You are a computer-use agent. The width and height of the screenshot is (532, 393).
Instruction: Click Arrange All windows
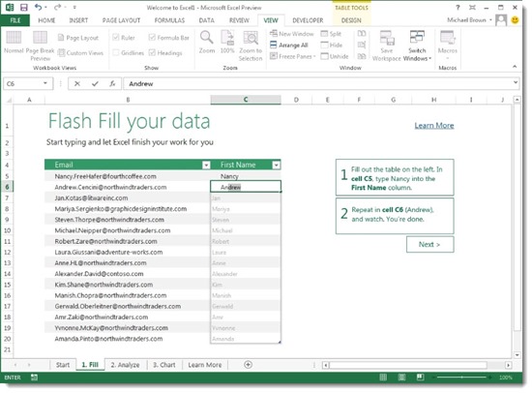[289, 45]
